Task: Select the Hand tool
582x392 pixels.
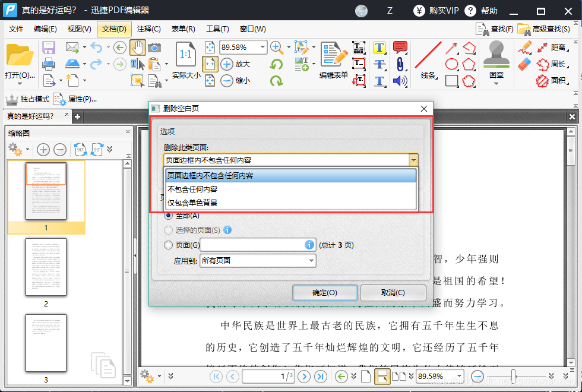Action: point(138,48)
